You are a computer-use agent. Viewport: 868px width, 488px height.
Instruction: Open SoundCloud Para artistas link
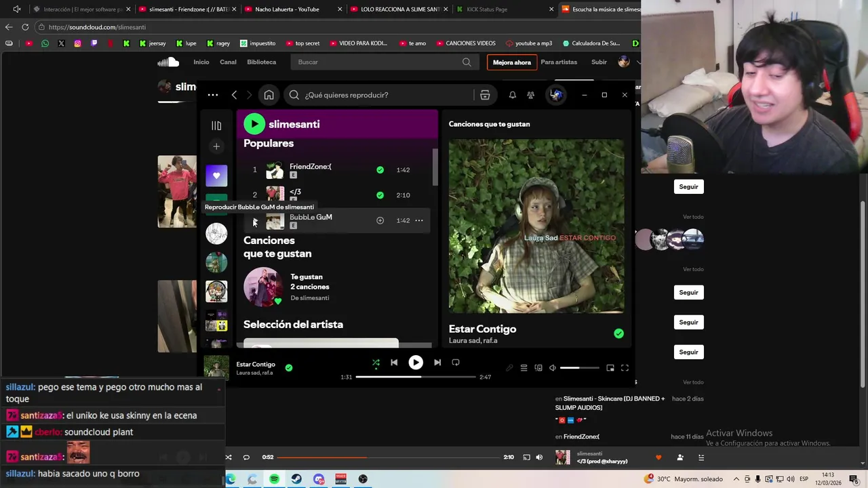[x=559, y=62]
